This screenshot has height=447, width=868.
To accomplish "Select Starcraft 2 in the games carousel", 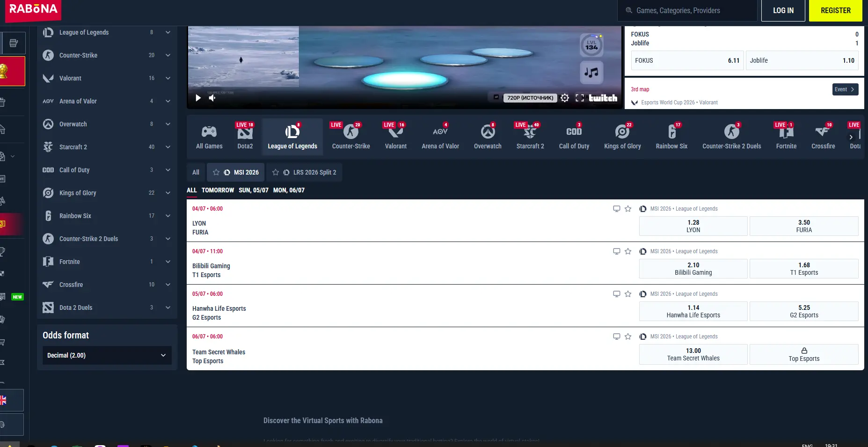I will click(x=530, y=136).
